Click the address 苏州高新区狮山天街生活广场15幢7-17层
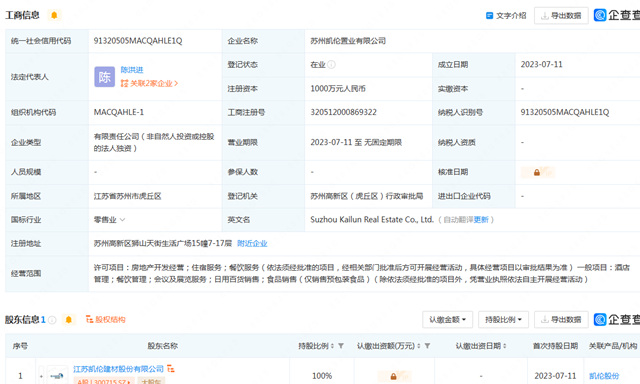The height and width of the screenshot is (384, 640). 163,243
